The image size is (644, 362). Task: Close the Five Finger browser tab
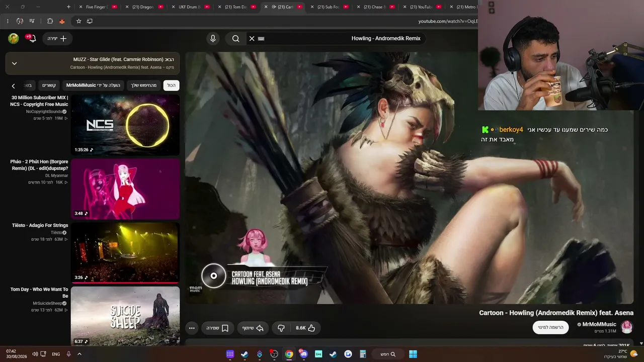81,7
